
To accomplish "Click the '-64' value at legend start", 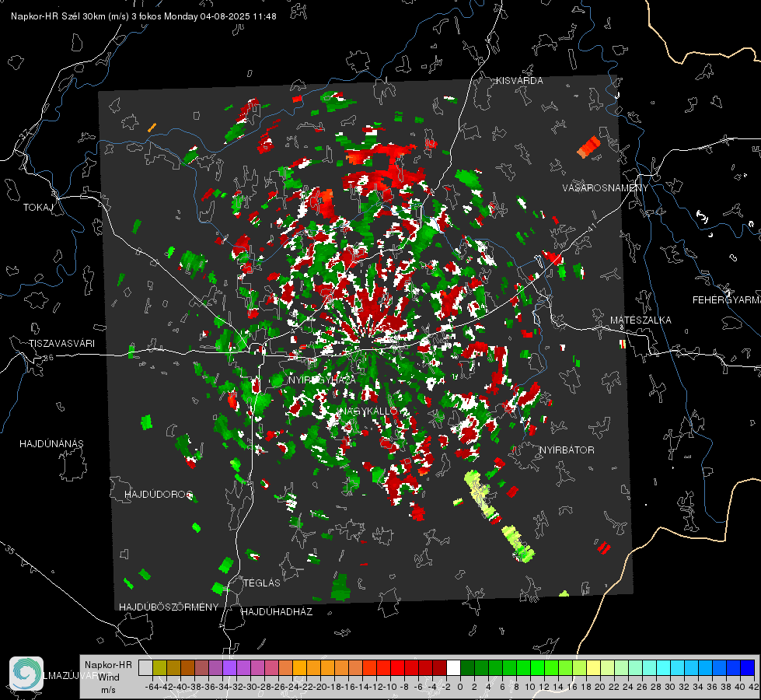I will click(x=151, y=687).
